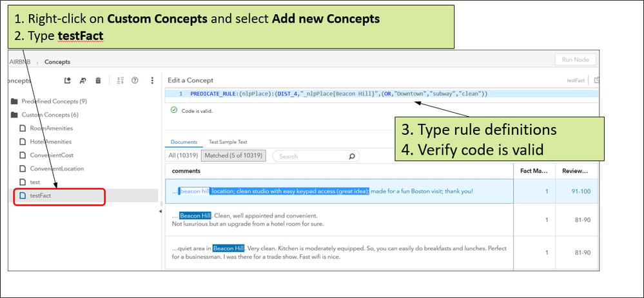Viewport: 644px width, 298px height.
Task: Open the help question mark icon
Action: click(135, 81)
